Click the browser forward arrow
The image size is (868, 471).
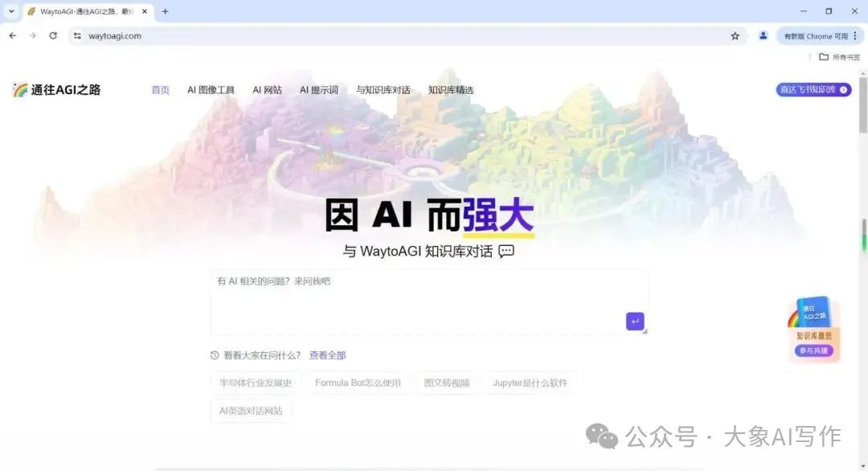pyautogui.click(x=33, y=36)
